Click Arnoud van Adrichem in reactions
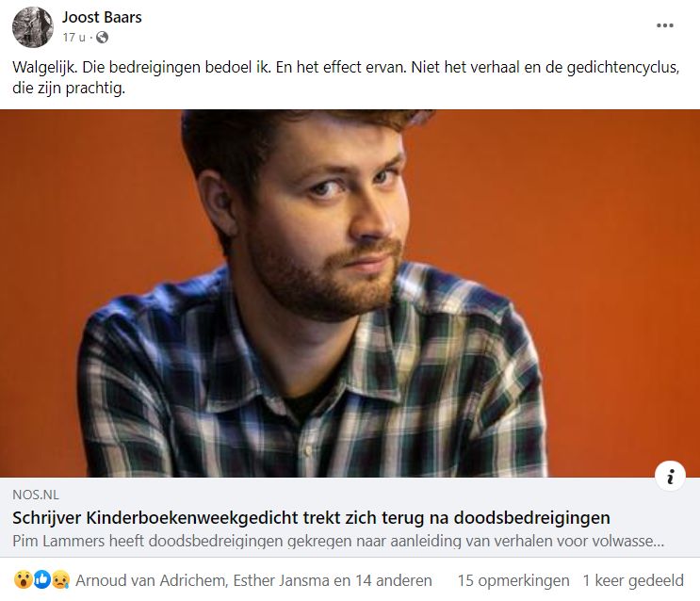This screenshot has height=601, width=700. click(x=152, y=580)
